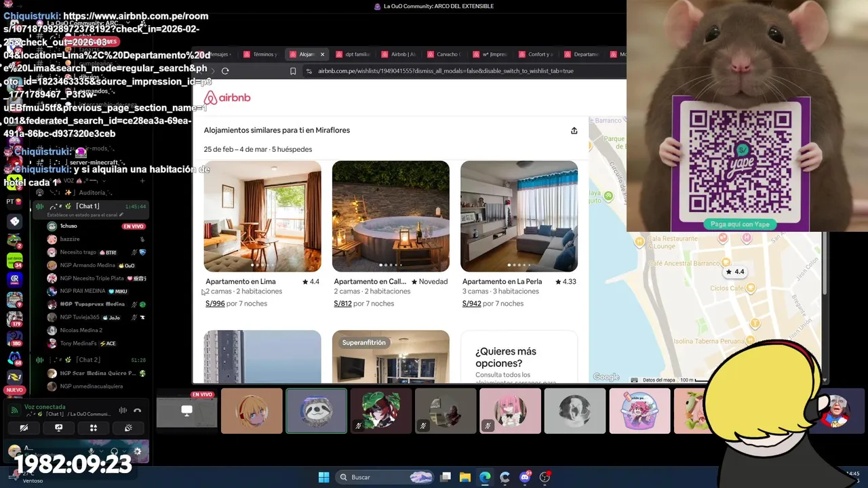Click the 'Ciclos Café' place on the map

click(x=727, y=288)
